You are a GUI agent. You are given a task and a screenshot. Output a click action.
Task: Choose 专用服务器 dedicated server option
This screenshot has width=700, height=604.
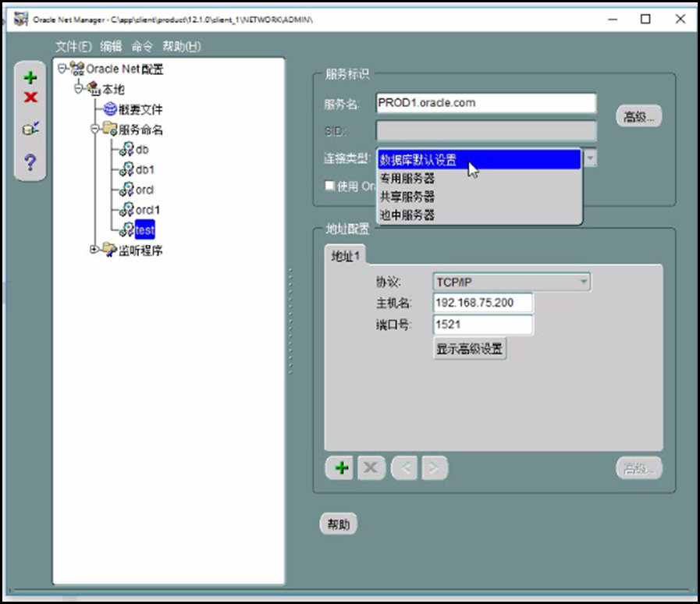(478, 179)
